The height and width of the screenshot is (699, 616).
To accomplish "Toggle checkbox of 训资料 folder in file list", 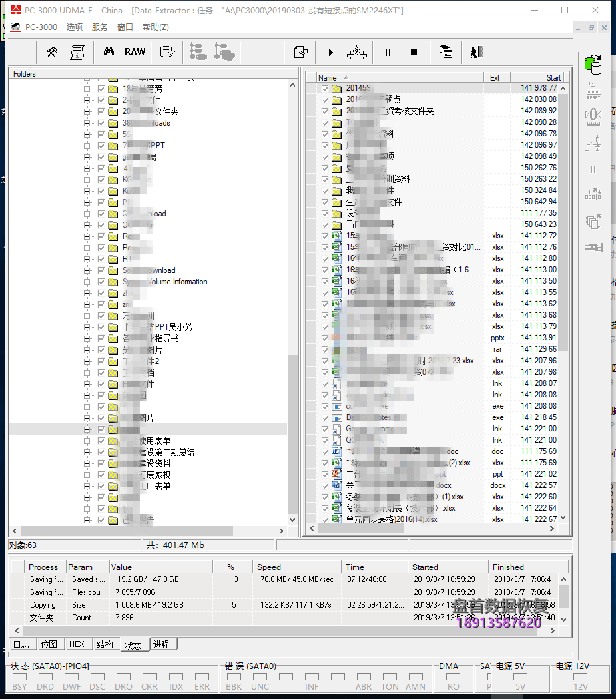I will 325,180.
